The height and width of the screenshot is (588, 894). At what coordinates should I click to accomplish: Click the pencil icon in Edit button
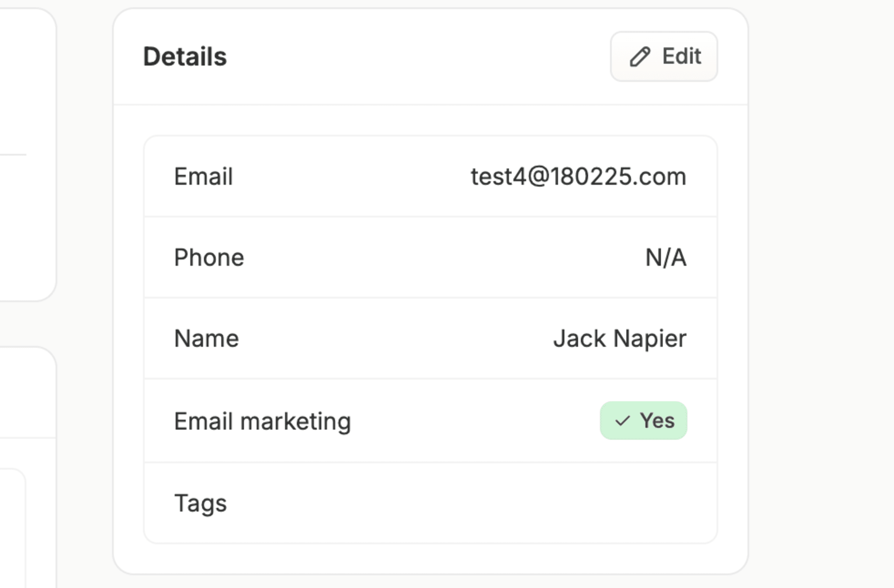pos(640,57)
